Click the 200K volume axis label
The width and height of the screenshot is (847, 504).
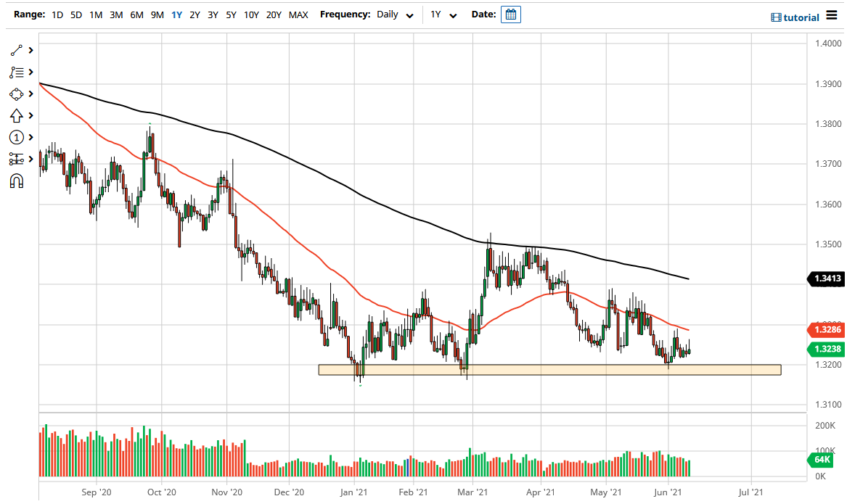pyautogui.click(x=825, y=426)
